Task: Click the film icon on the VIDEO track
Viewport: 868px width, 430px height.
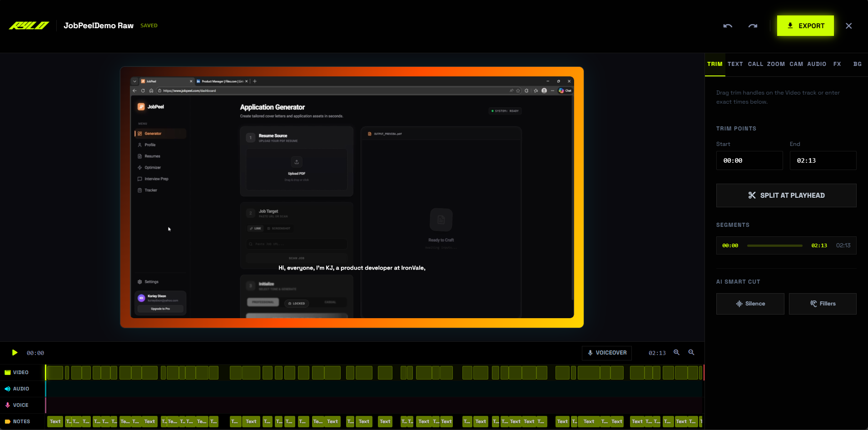Action: (7, 372)
